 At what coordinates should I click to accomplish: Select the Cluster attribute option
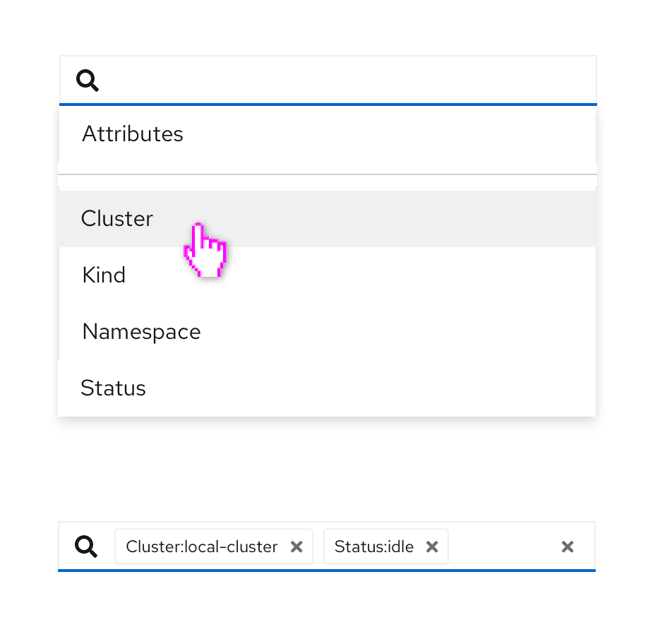click(117, 219)
